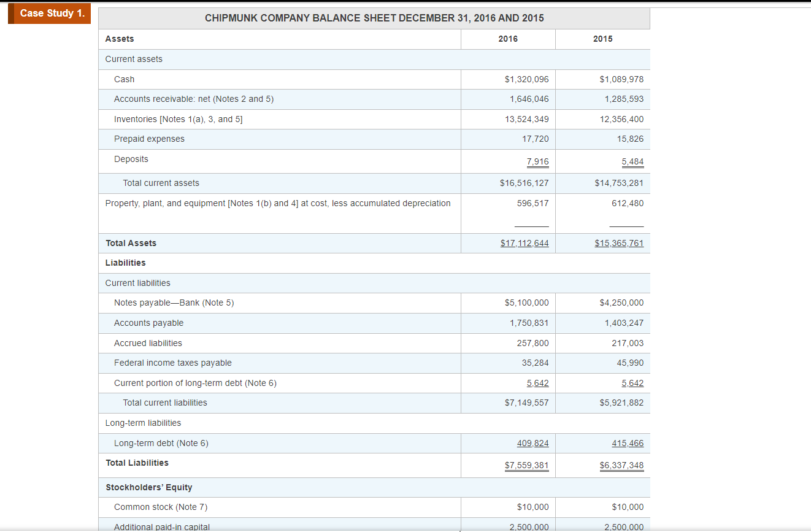811x532 pixels.
Task: Click the Current assets row label
Action: [133, 59]
